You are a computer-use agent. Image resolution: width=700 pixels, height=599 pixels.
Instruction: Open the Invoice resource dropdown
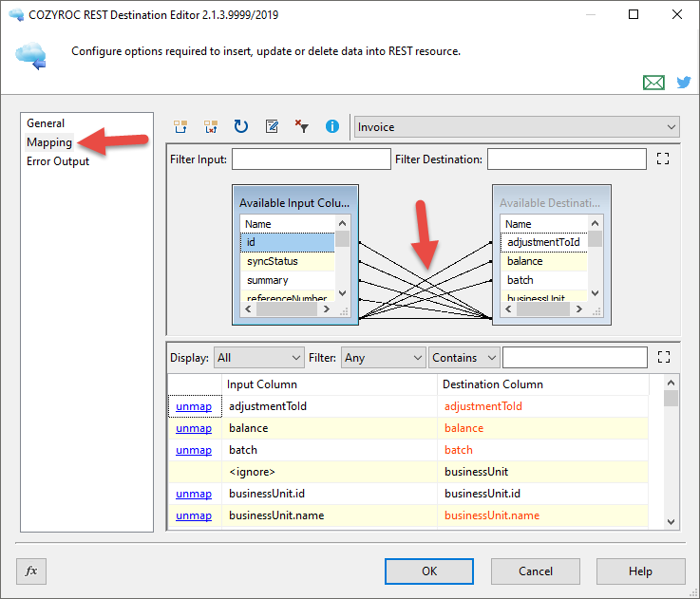517,127
